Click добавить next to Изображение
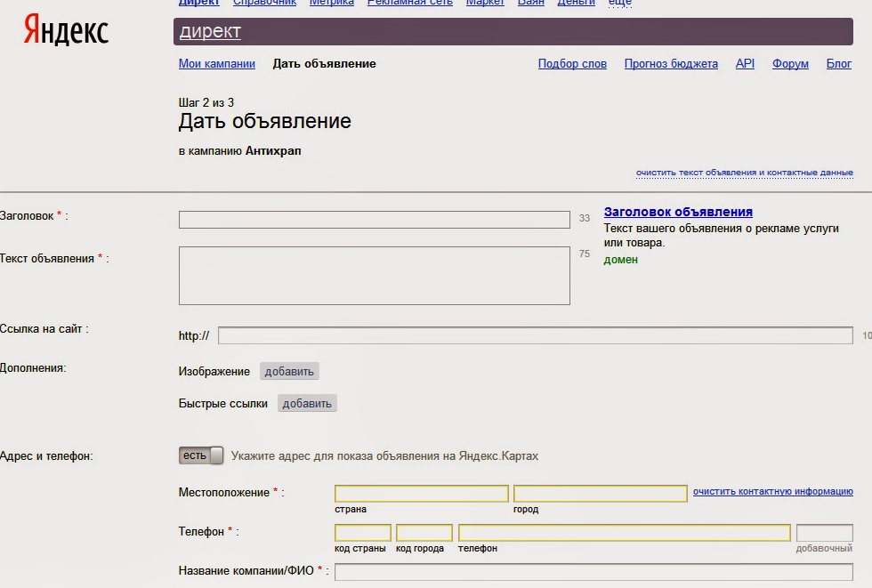This screenshot has height=588, width=872. point(289,371)
